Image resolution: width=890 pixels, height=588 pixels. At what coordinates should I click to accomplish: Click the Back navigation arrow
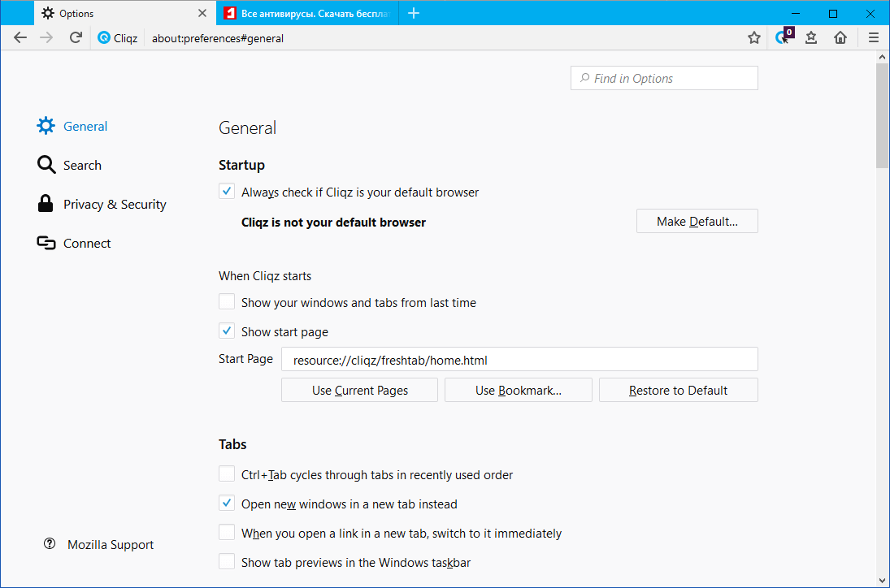tap(20, 37)
